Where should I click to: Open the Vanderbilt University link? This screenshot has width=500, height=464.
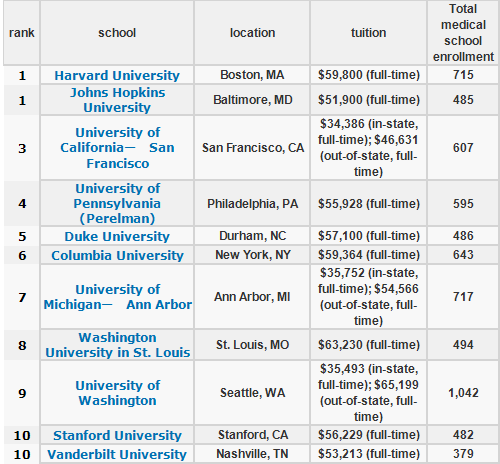(x=117, y=454)
